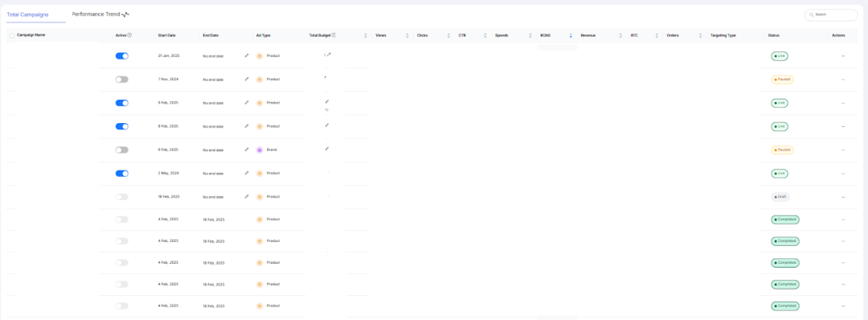Edit end date of 21 Jan, 2025 campaign
Image resolution: width=868 pixels, height=320 pixels.
click(247, 55)
